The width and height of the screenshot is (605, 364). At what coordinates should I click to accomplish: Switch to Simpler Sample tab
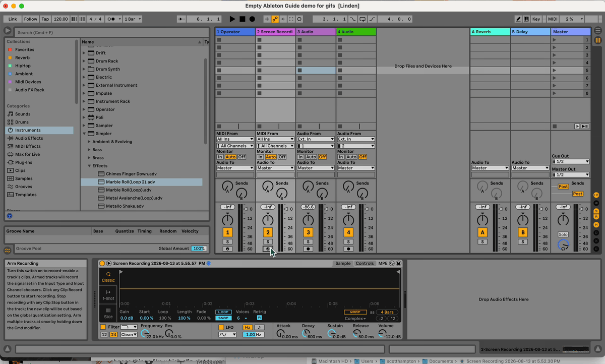point(343,263)
